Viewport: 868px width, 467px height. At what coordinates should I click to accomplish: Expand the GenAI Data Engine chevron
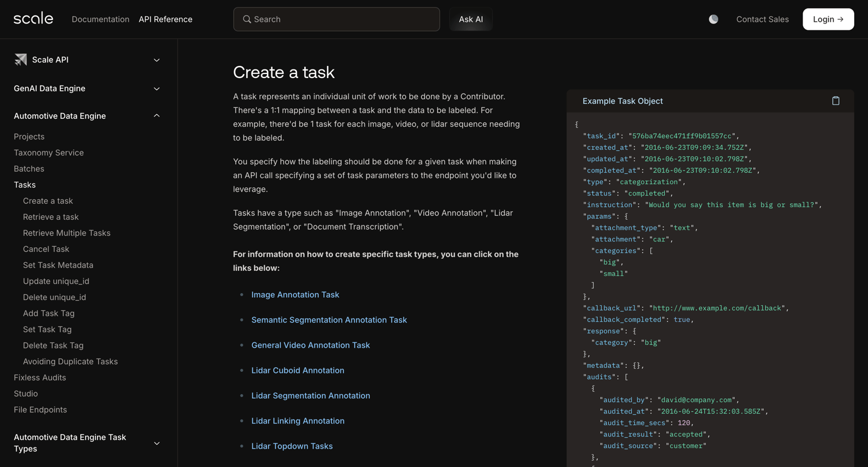point(157,89)
